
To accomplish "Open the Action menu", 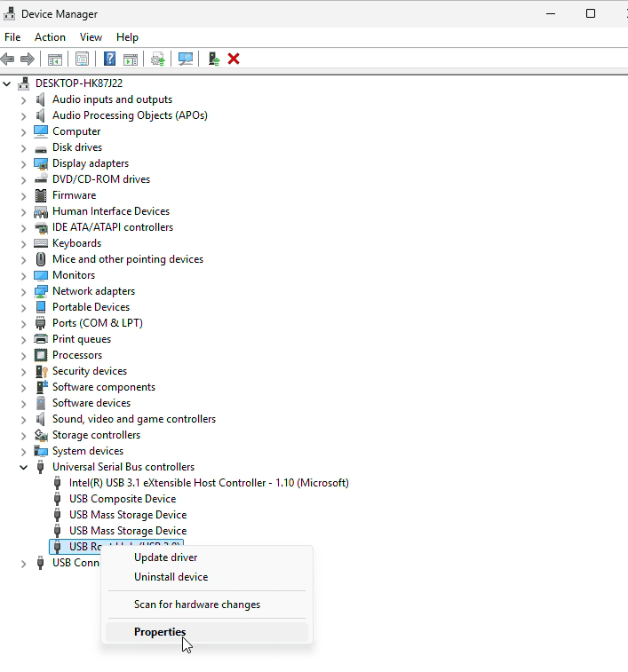I will click(x=51, y=37).
